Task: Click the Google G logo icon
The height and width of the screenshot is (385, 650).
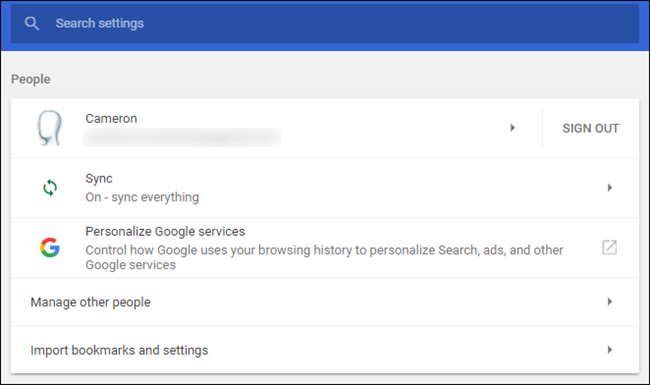Action: pos(50,247)
